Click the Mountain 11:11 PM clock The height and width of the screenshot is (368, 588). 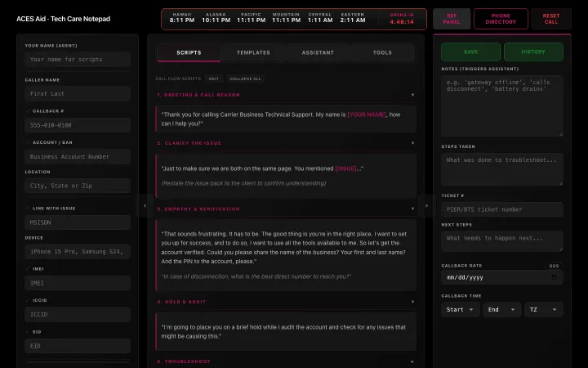click(x=286, y=18)
